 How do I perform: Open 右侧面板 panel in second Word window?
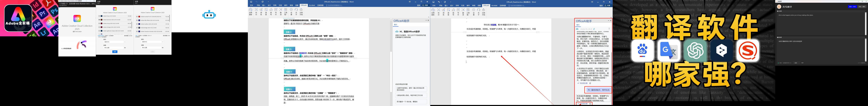pyautogui.click(x=433, y=11)
